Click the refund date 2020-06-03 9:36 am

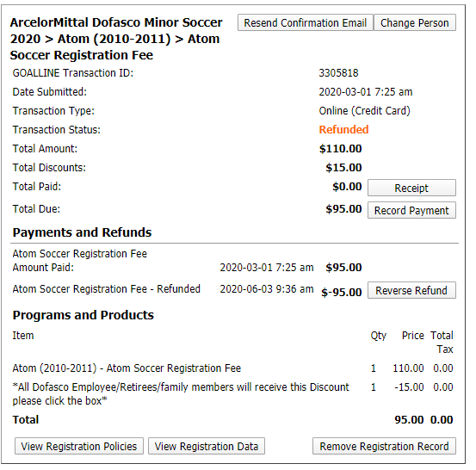coord(267,289)
